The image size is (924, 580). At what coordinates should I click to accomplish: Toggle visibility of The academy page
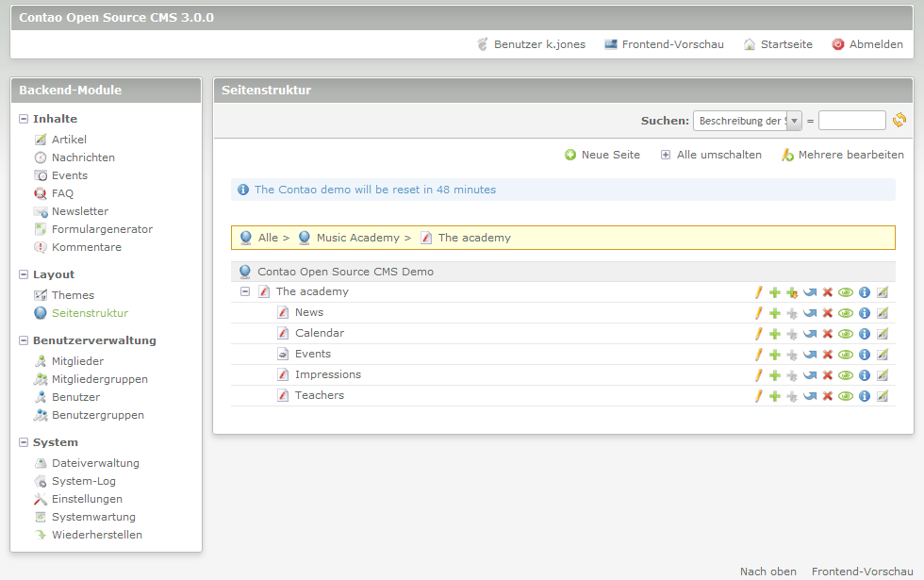[x=846, y=292]
